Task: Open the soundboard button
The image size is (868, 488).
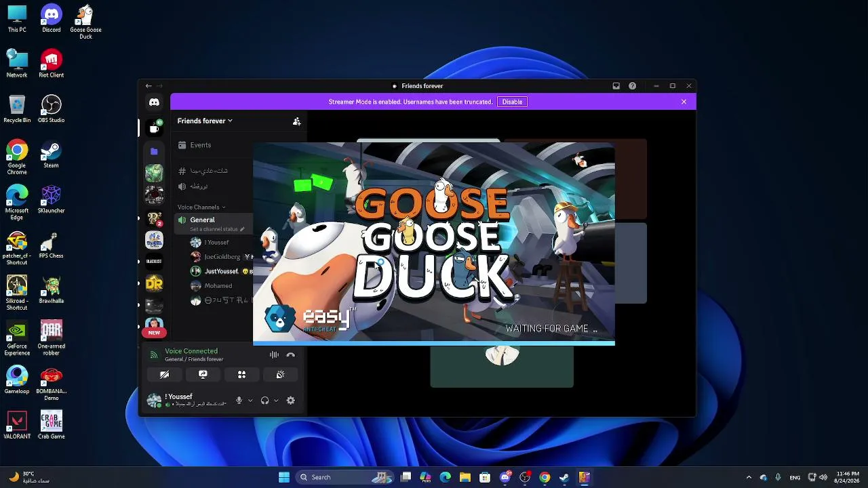Action: pos(280,375)
